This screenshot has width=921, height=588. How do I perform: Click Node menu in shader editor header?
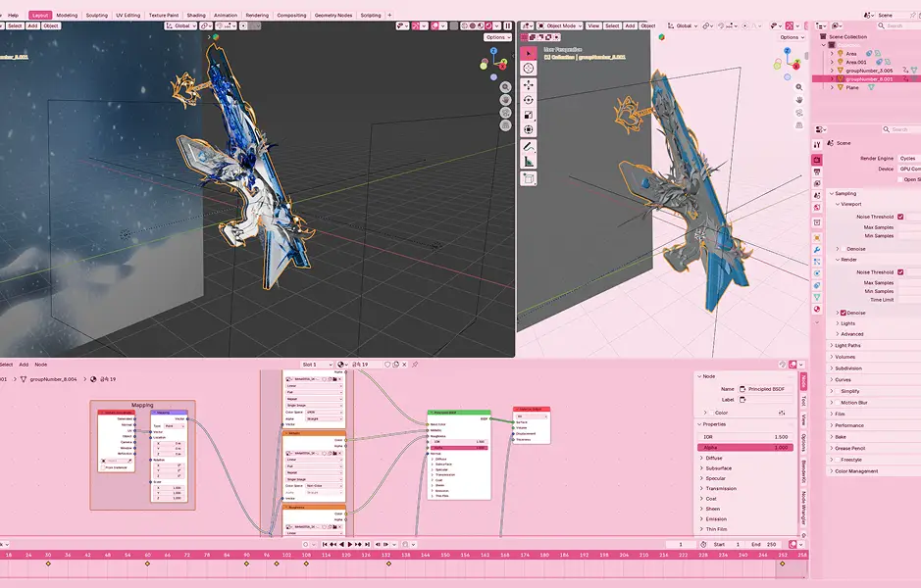point(40,365)
